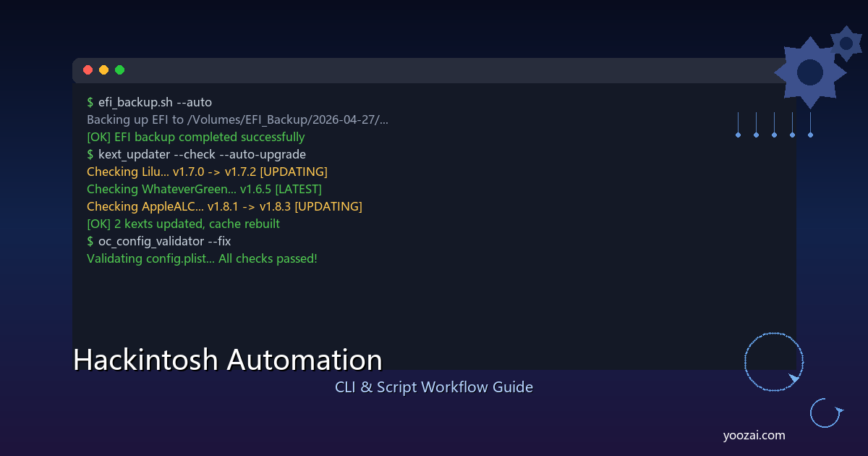Click the small circular arrow refresh icon
This screenshot has height=456, width=868.
coord(825,413)
